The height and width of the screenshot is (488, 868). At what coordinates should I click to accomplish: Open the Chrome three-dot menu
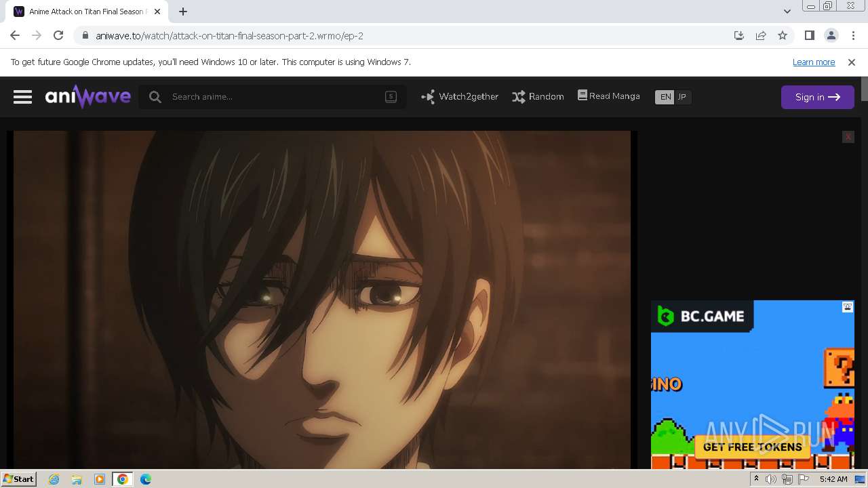[853, 36]
